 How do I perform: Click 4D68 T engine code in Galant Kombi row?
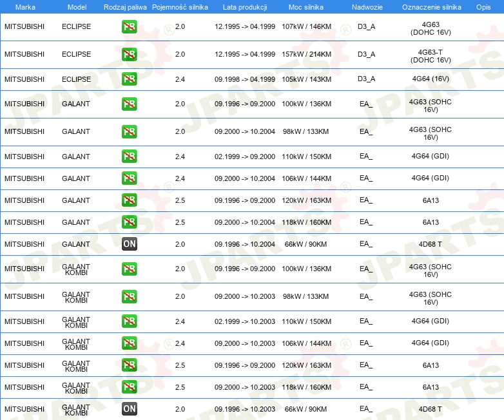430,409
